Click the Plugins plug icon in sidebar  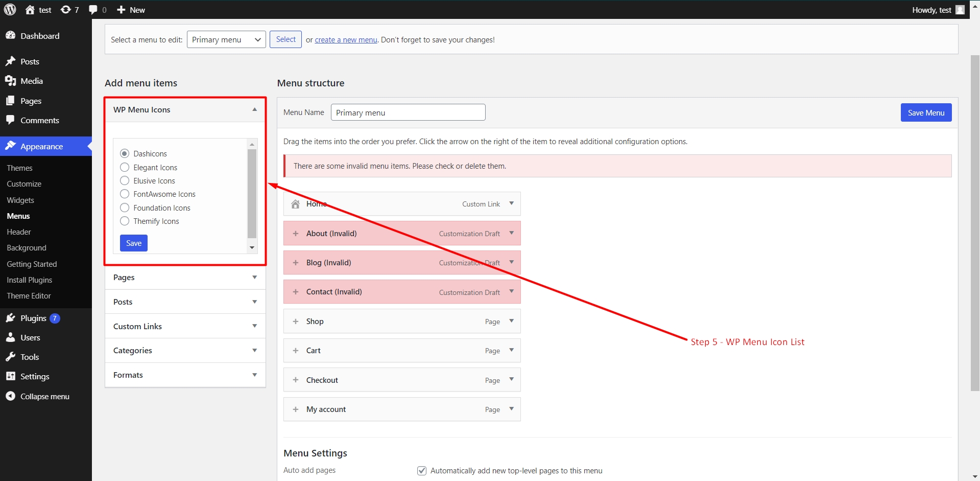tap(10, 318)
